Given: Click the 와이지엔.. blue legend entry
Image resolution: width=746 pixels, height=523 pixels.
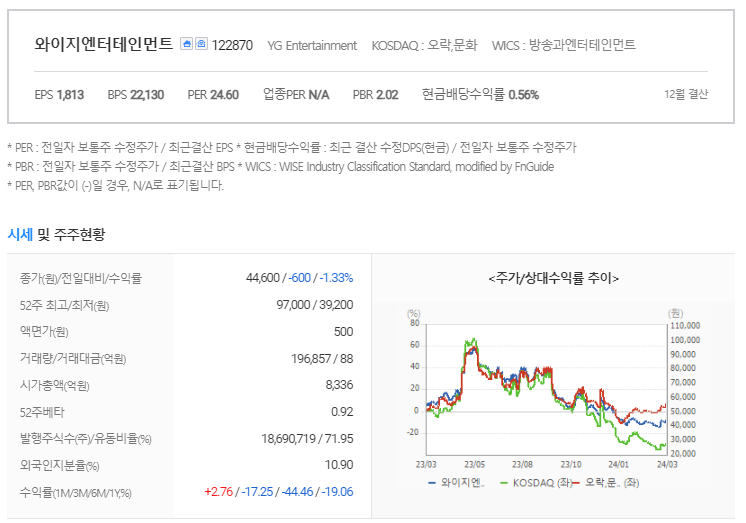Looking at the screenshot, I should click(x=456, y=483).
